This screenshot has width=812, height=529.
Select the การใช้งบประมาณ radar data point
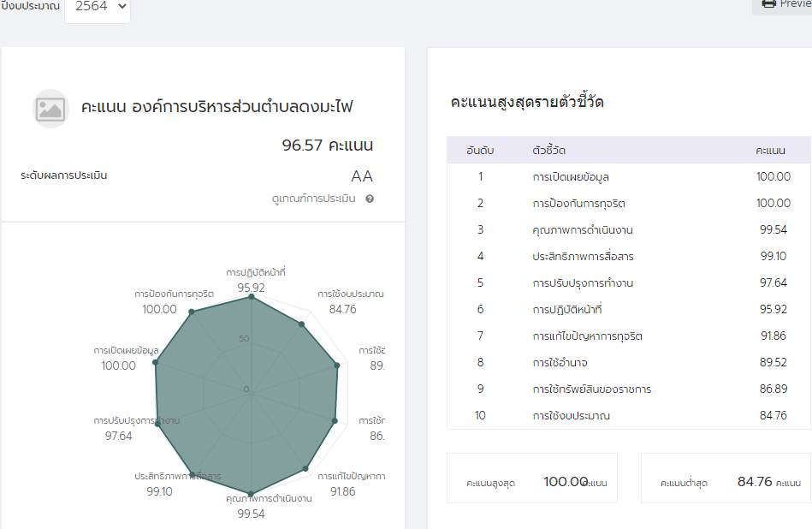(301, 324)
